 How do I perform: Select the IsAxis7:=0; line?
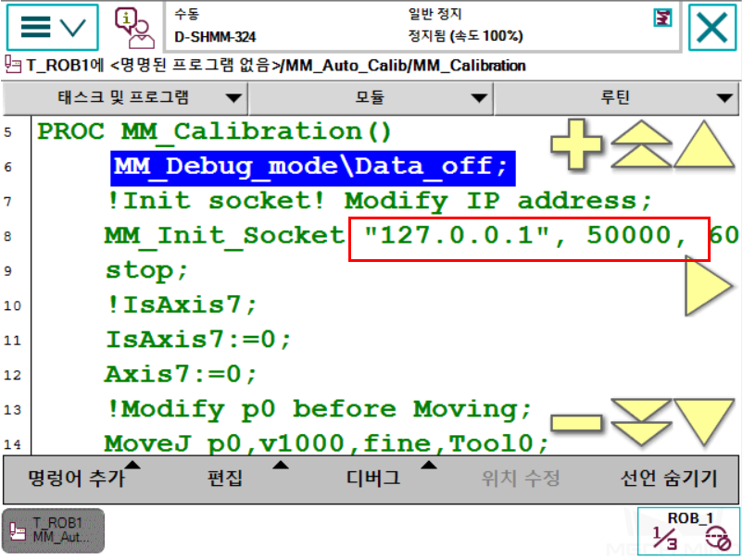(x=198, y=340)
